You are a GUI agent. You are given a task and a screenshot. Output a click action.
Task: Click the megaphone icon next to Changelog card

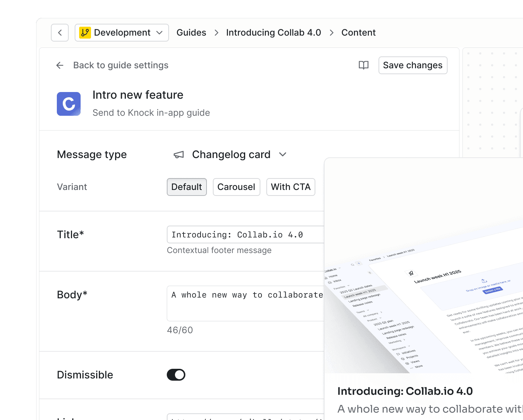tap(179, 155)
